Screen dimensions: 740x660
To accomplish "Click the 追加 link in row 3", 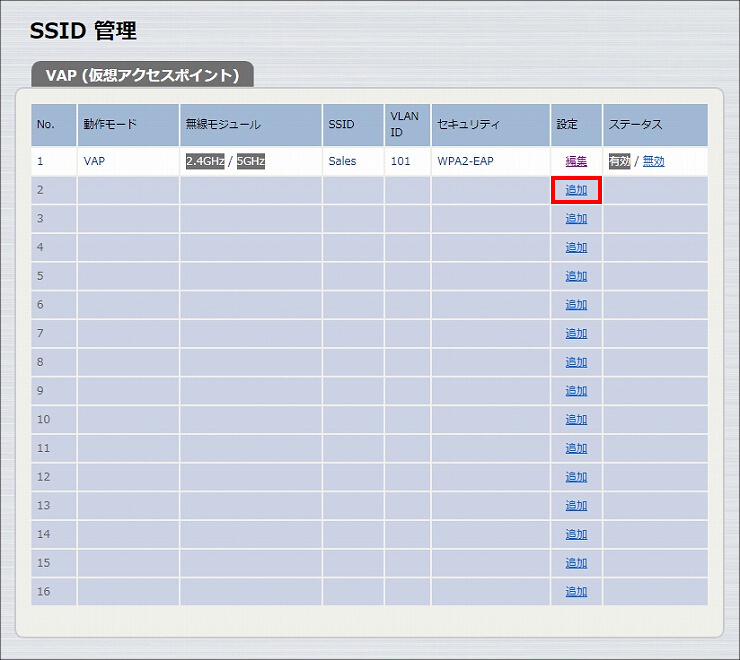I will (x=576, y=219).
